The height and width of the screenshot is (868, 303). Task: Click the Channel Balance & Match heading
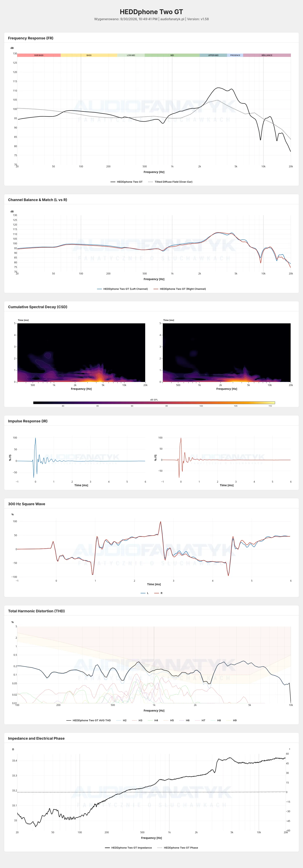pyautogui.click(x=37, y=200)
